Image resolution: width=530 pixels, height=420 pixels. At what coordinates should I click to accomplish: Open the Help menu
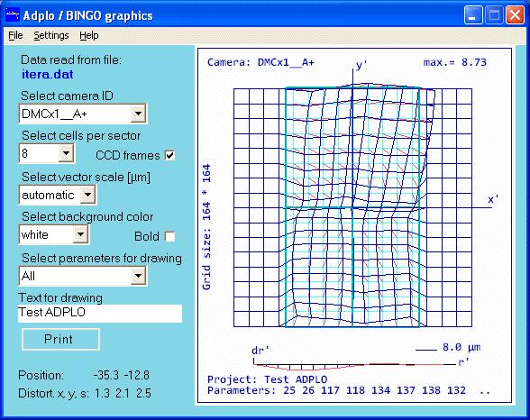pos(89,35)
